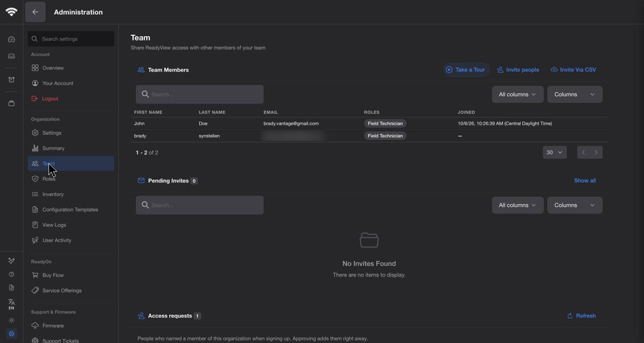
Task: Open the Roles page
Action: (71, 179)
